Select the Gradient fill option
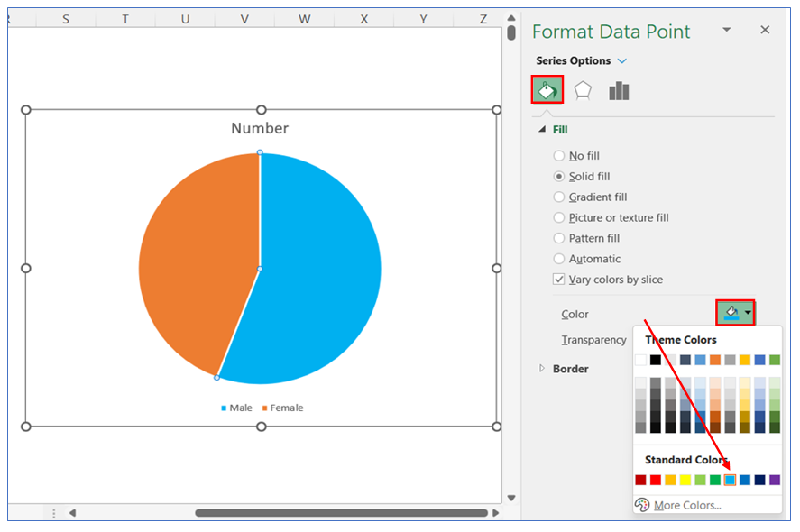 point(559,197)
